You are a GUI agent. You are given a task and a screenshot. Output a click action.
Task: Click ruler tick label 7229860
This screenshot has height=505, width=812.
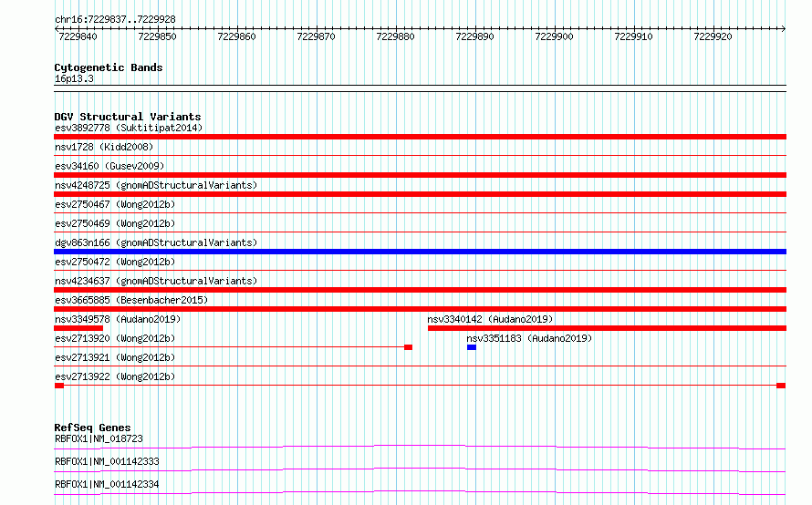click(x=236, y=36)
